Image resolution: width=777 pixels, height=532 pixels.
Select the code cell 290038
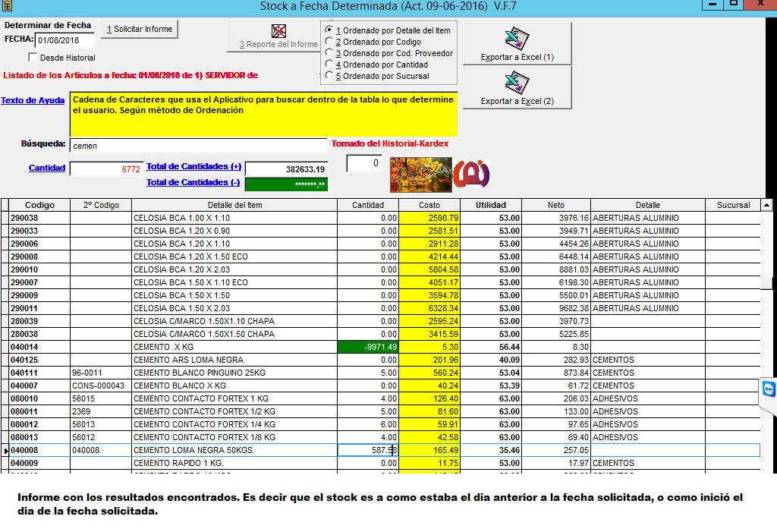(39, 218)
